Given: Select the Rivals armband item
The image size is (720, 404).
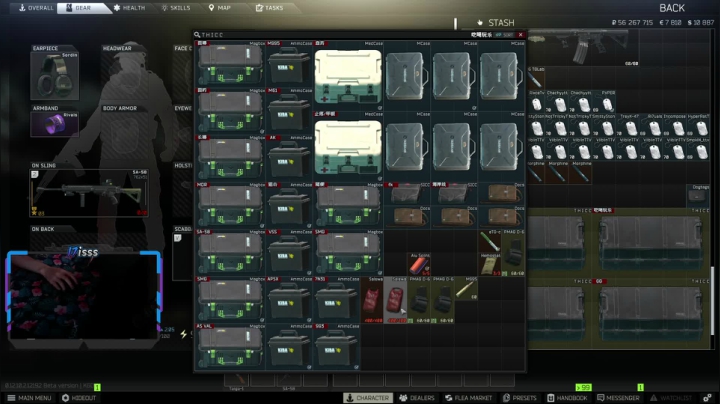Looking at the screenshot, I should point(55,124).
